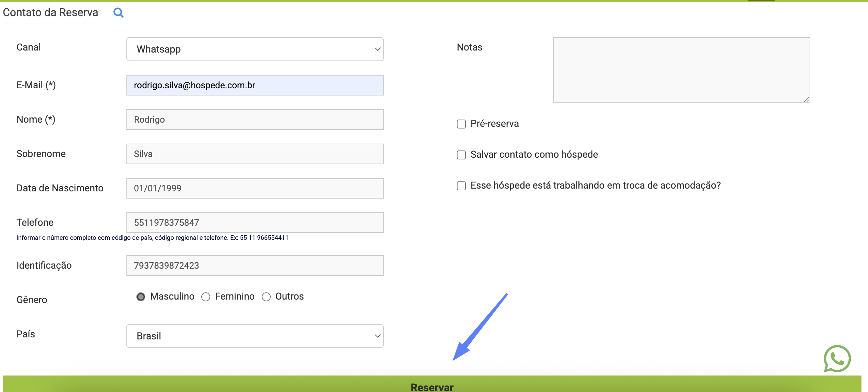Expand the País dropdown set to Brasil
Viewport: 868px width, 392px height.
[x=255, y=336]
